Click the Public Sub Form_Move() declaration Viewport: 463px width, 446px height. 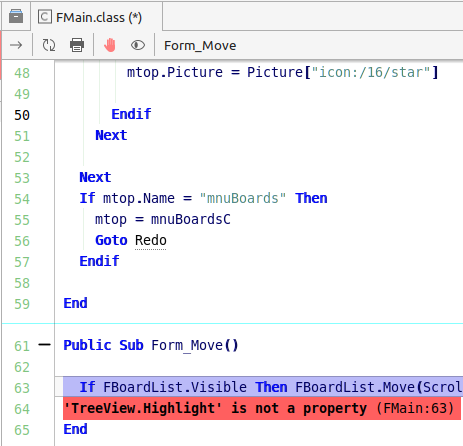[x=151, y=345]
